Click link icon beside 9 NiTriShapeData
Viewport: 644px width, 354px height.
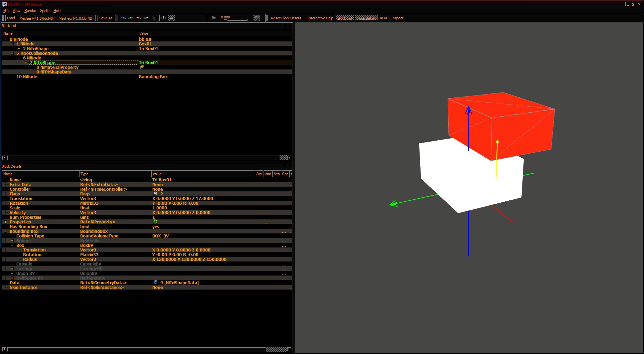tap(155, 283)
